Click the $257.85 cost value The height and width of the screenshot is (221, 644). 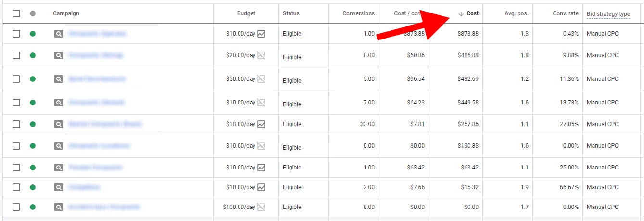(468, 124)
